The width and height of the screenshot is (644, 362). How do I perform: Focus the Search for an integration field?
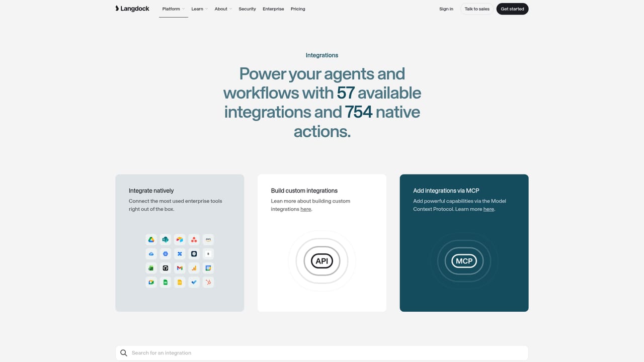(x=322, y=353)
